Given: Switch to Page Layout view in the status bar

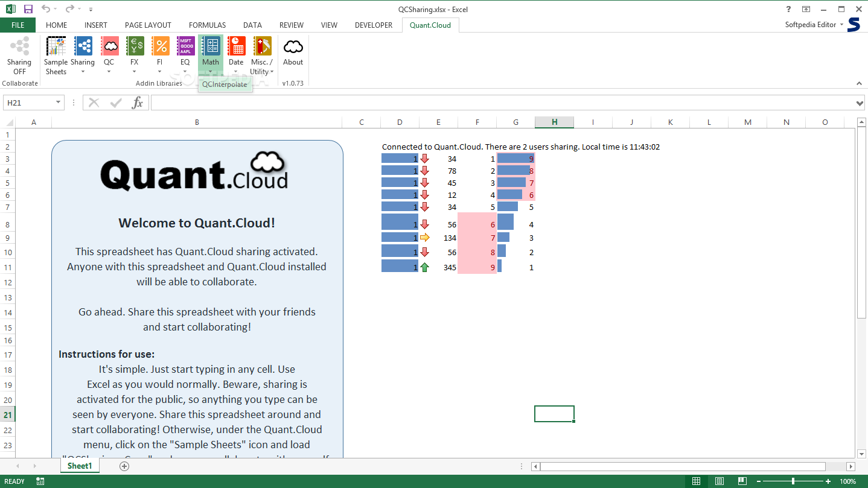Looking at the screenshot, I should coord(720,481).
